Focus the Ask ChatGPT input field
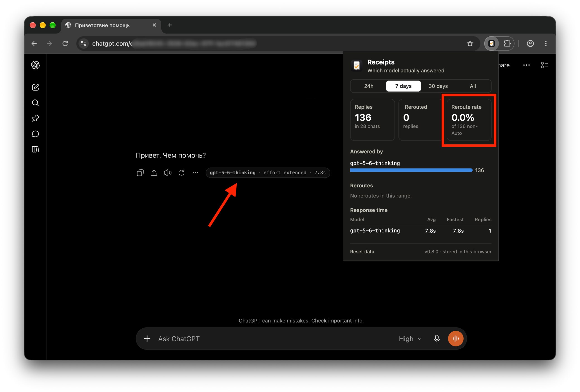The image size is (580, 392). 275,339
